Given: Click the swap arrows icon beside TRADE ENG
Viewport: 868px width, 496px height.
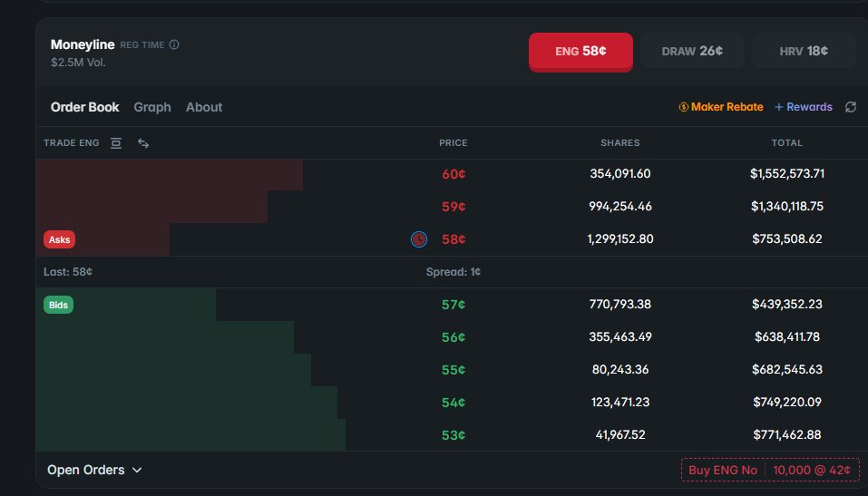Looking at the screenshot, I should [x=143, y=143].
